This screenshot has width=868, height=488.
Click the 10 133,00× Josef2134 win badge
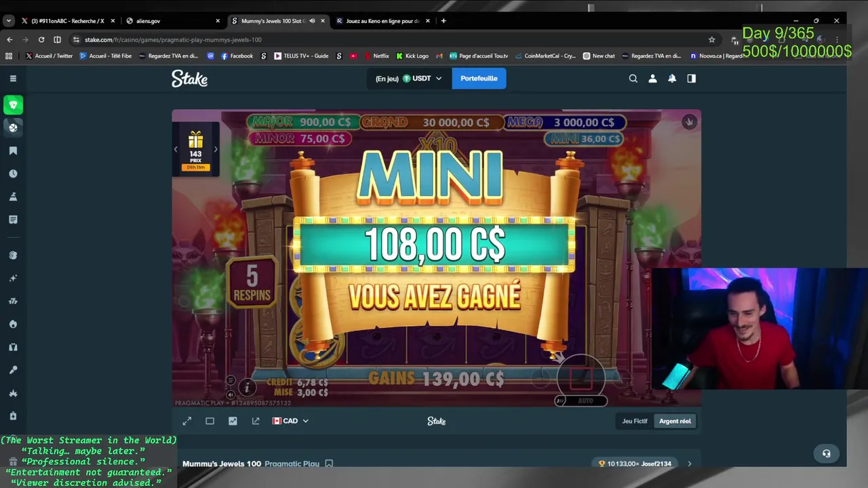tap(635, 464)
